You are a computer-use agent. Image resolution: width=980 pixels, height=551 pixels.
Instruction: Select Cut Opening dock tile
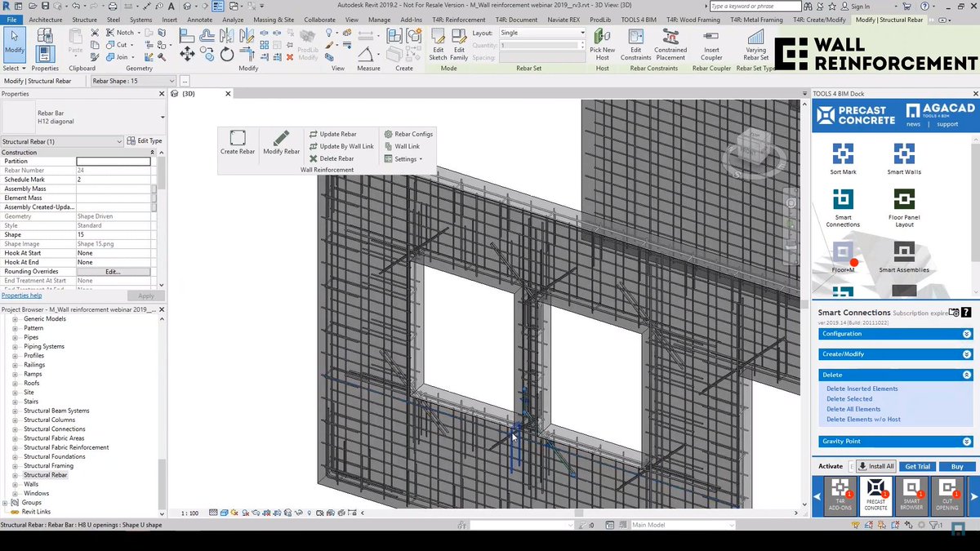pyautogui.click(x=947, y=495)
